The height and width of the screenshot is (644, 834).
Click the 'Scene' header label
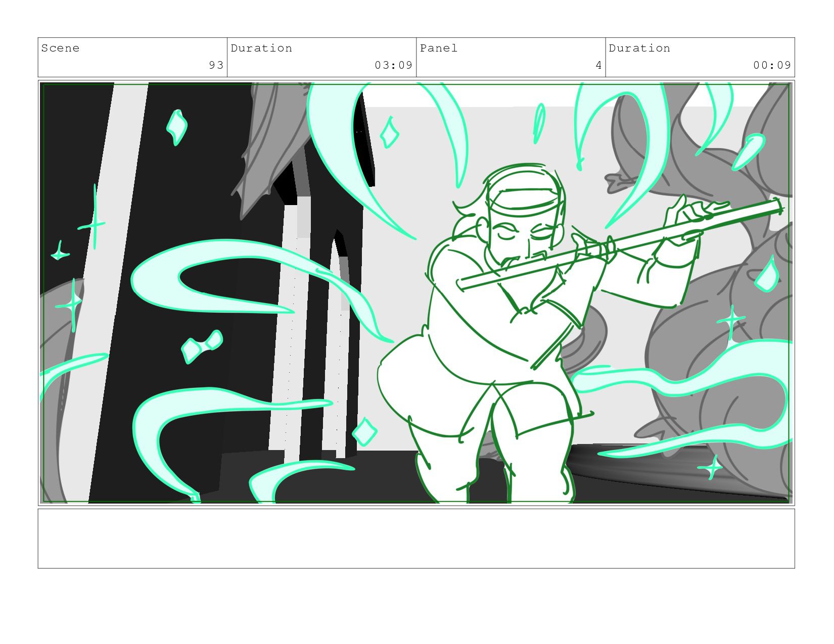click(x=60, y=48)
